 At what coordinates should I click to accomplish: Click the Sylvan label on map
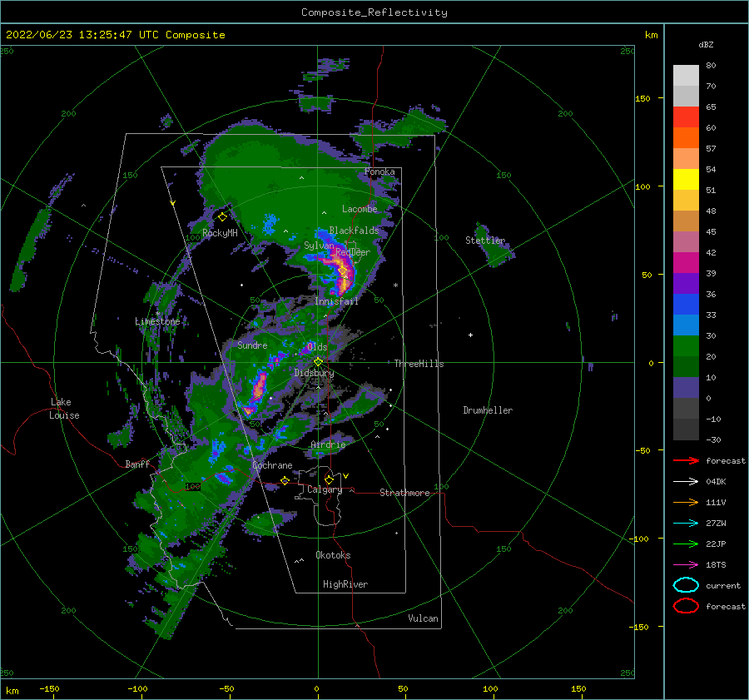[319, 246]
